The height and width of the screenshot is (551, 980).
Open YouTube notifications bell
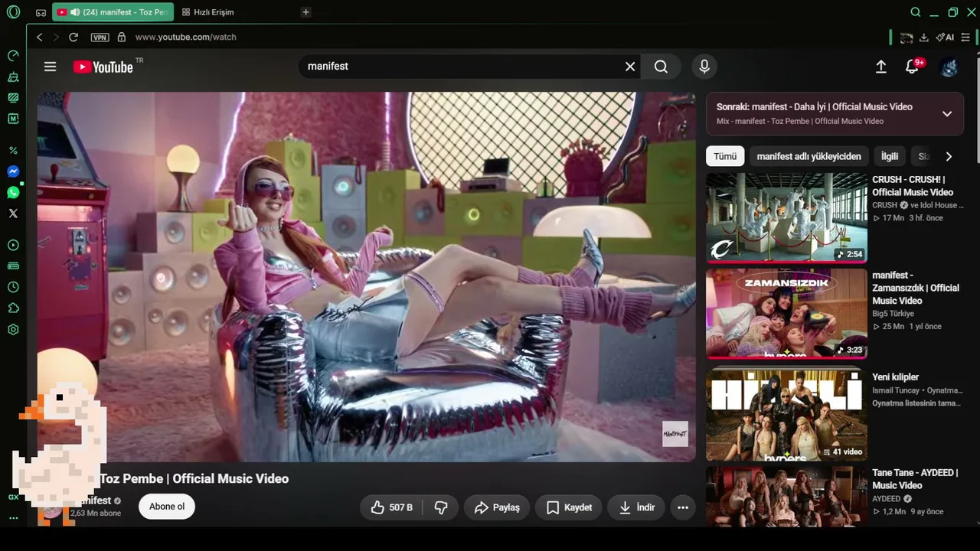[x=912, y=67]
